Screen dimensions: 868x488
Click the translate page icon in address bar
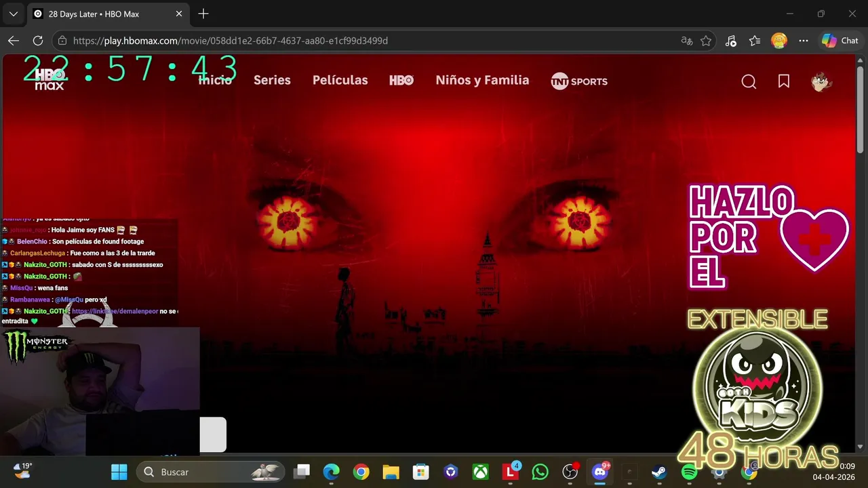coord(687,41)
